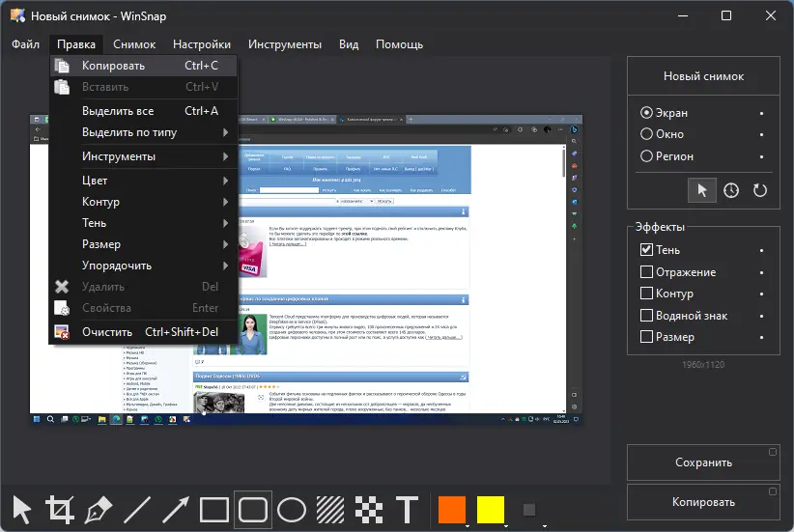Select the Окно capture mode

662,134
